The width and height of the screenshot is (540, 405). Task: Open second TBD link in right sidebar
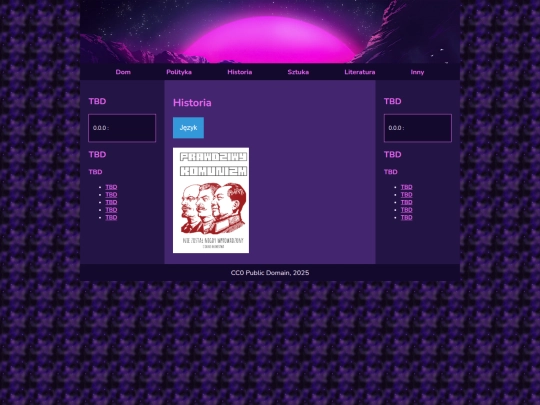tap(407, 195)
